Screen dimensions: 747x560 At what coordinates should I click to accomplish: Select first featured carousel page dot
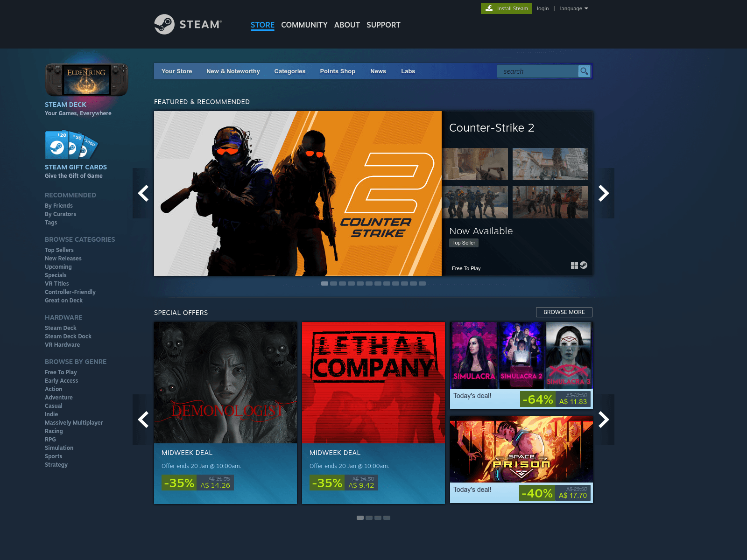pos(324,284)
